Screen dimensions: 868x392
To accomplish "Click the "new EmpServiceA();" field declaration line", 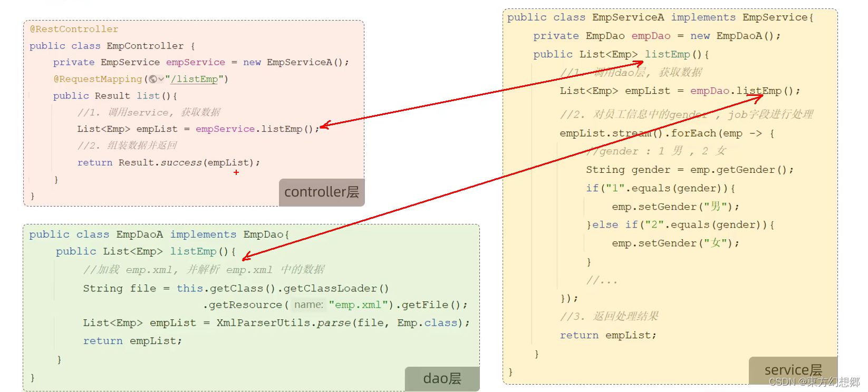I will [x=201, y=62].
